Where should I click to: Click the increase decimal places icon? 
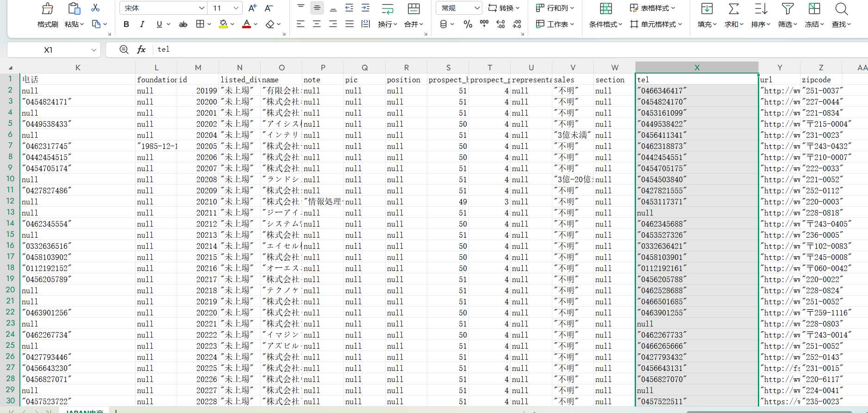point(500,24)
